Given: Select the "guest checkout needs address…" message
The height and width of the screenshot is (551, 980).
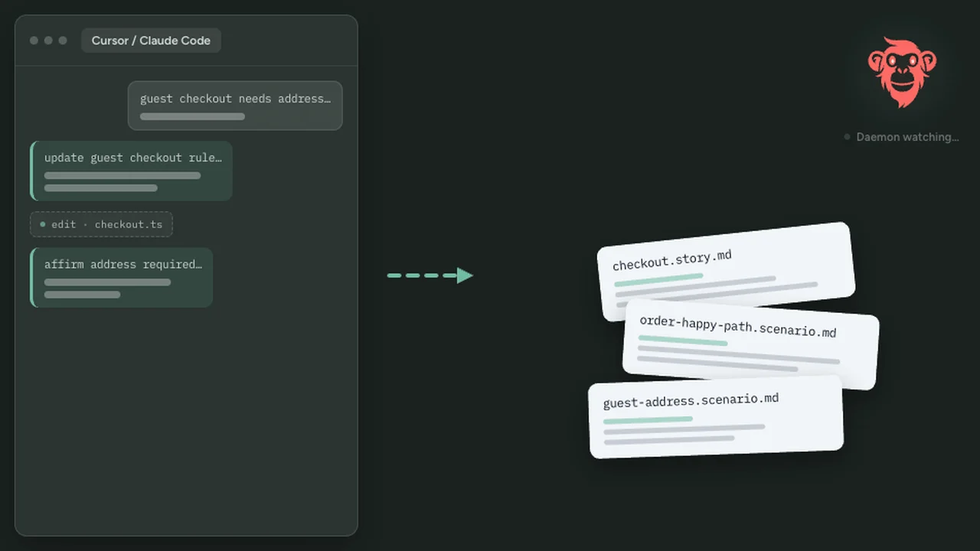Looking at the screenshot, I should [235, 106].
